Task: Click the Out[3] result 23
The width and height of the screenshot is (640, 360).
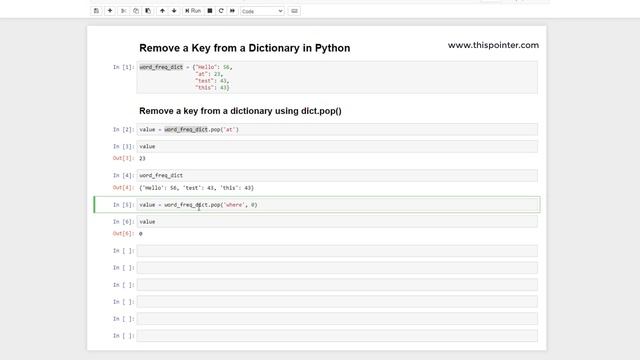Action: click(142, 158)
